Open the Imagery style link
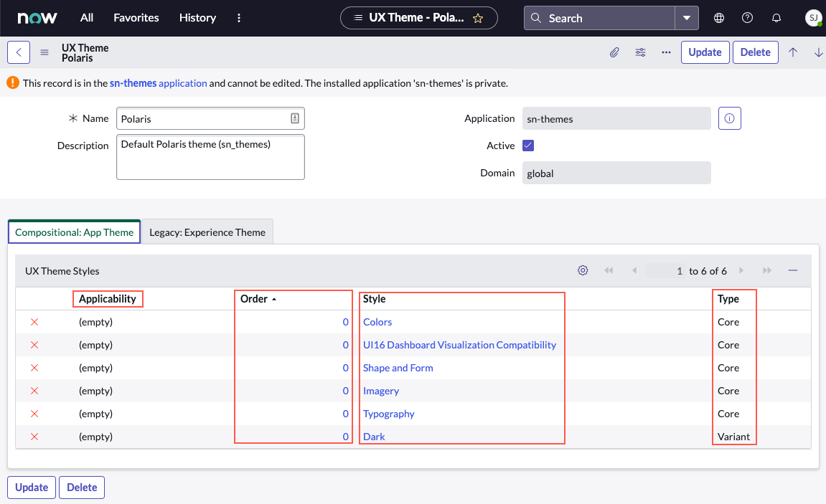Screen dimensions: 826x504 click(381, 391)
